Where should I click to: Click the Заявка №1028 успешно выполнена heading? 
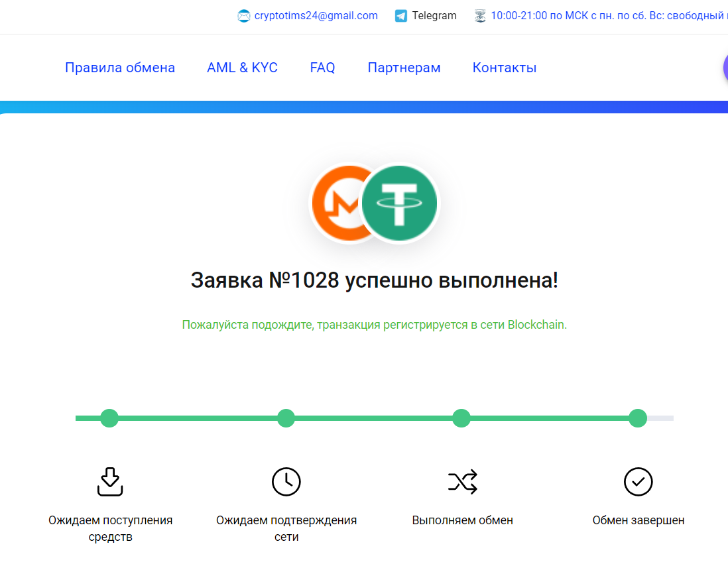coord(374,280)
